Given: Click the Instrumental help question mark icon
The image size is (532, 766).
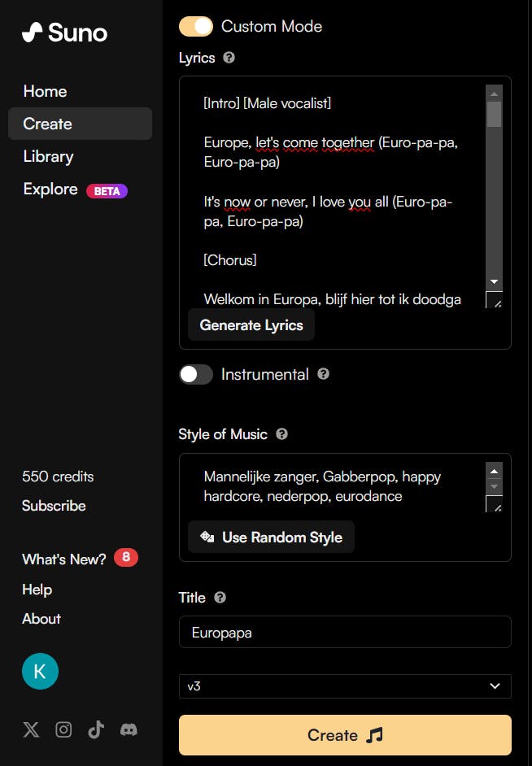Looking at the screenshot, I should coord(323,374).
